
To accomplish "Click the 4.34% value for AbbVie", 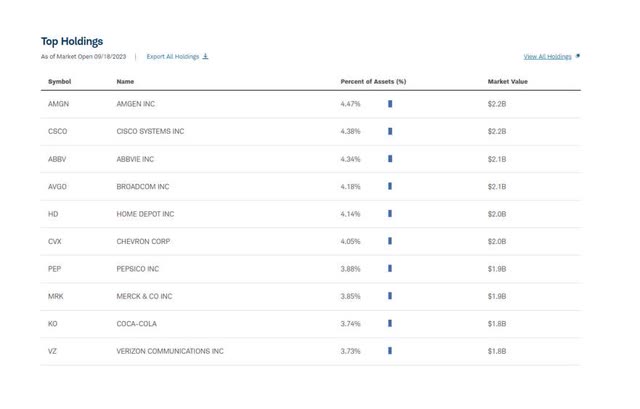I will (x=351, y=159).
